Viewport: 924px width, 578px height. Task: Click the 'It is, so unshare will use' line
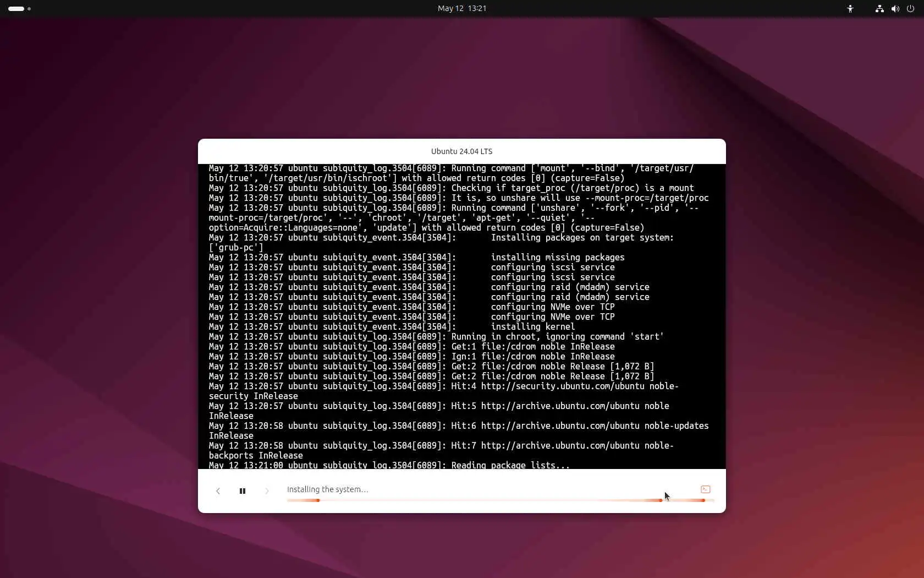coord(459,198)
